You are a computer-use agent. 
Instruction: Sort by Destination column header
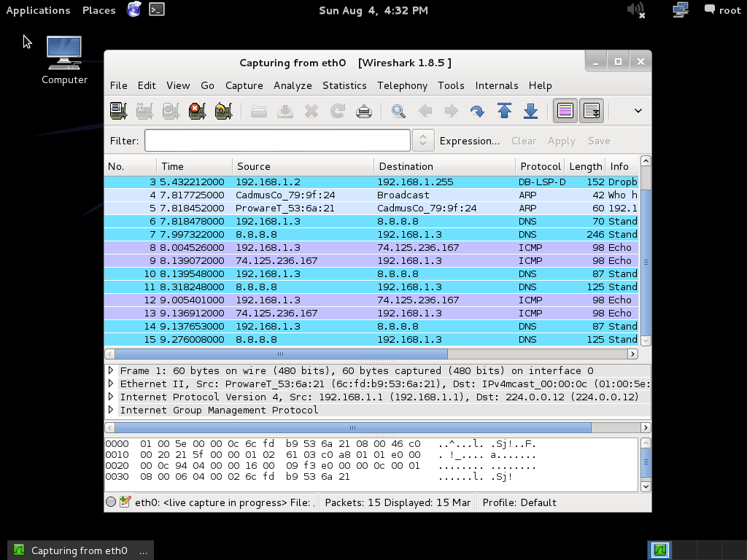(444, 166)
